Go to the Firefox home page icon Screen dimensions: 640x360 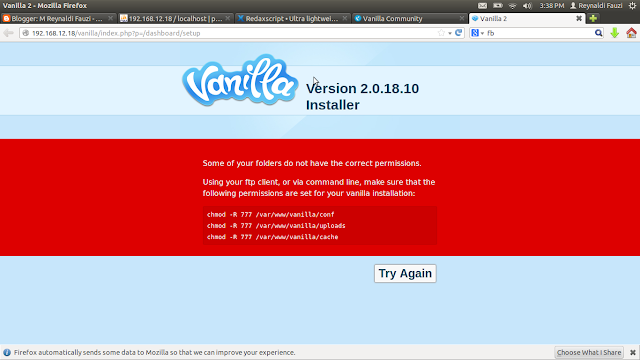tap(631, 33)
